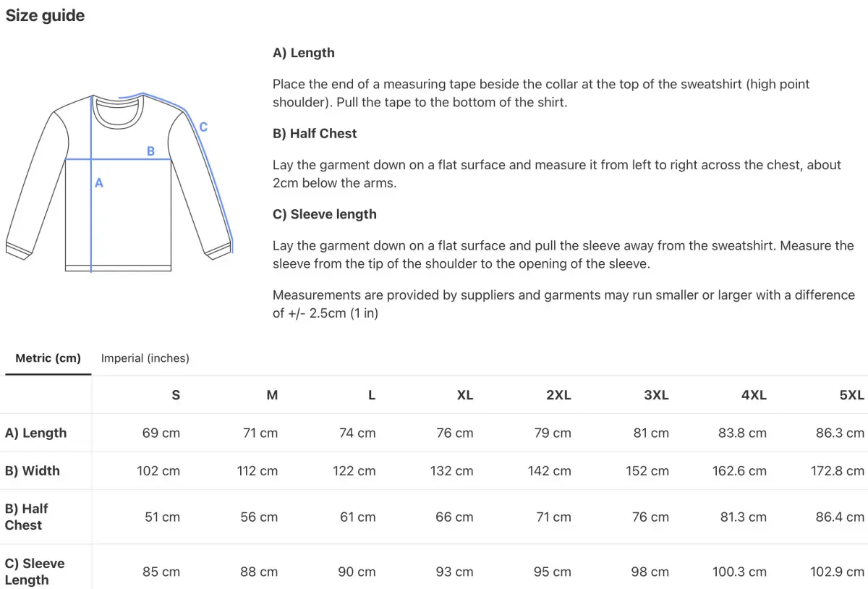Click the 69 cm length cell
The image size is (868, 589).
(x=161, y=433)
